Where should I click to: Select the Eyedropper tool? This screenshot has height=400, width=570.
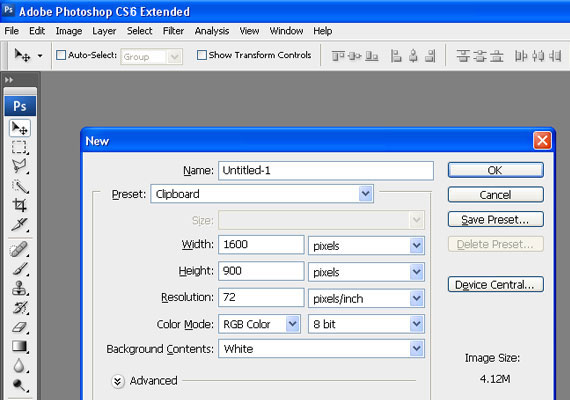point(19,225)
